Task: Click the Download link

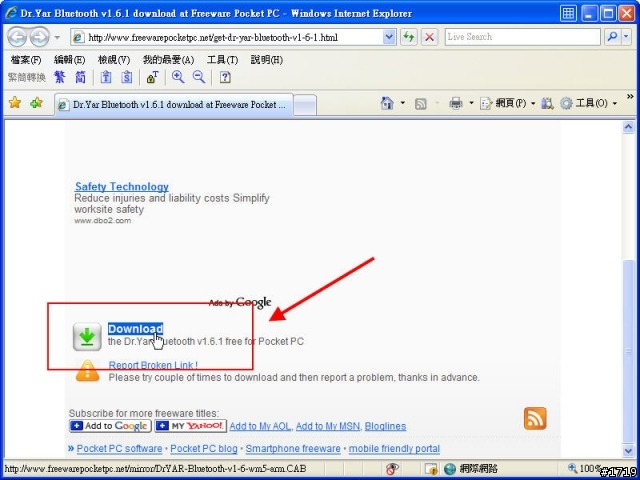Action: pos(136,329)
